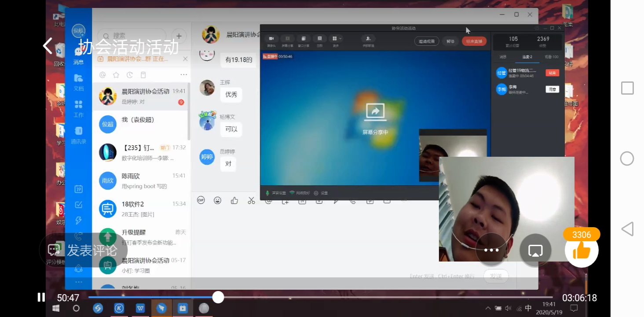This screenshot has height=317, width=644.
Task: Click the plus button beside search
Action: [179, 36]
